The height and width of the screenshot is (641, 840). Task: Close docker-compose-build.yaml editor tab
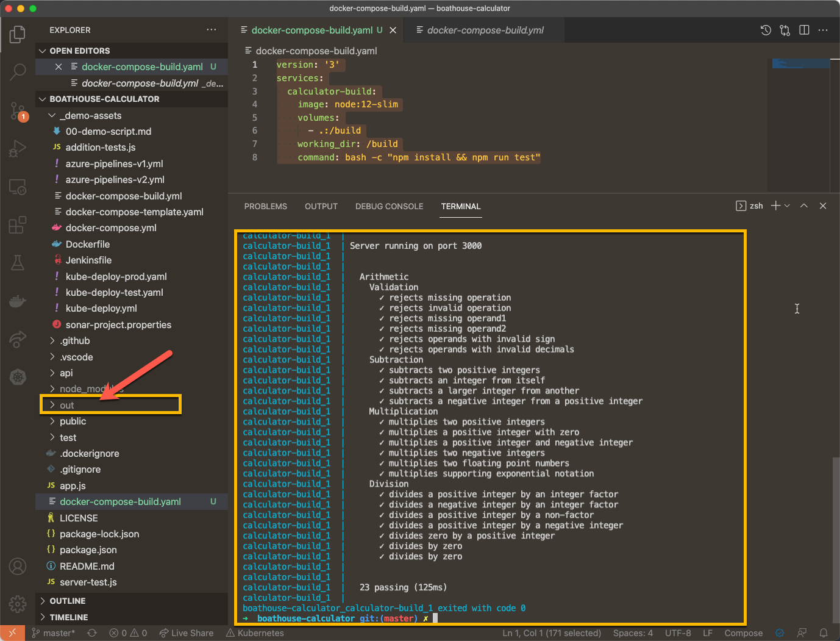393,30
